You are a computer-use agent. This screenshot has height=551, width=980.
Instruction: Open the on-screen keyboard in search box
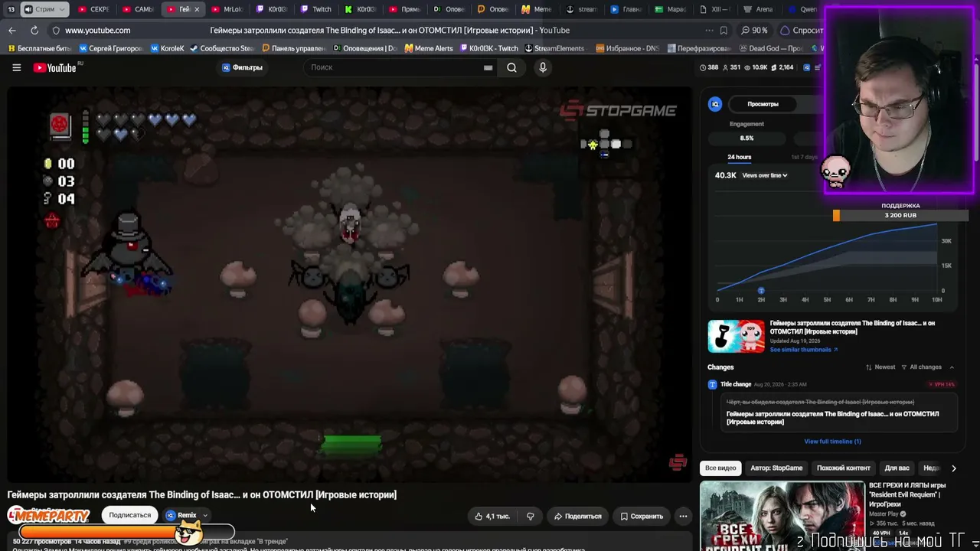click(488, 67)
